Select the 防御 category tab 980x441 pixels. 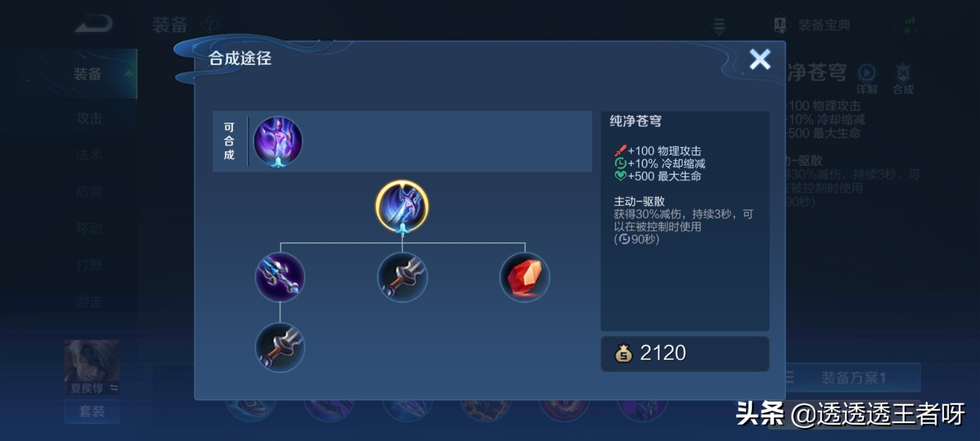89,192
